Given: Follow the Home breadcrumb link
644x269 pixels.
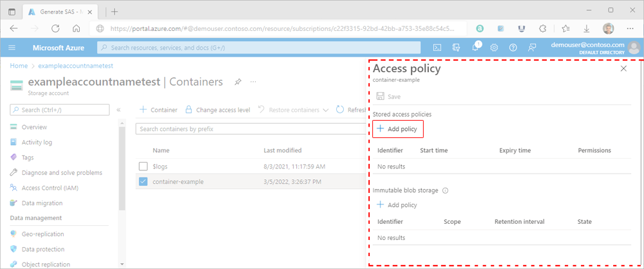Looking at the screenshot, I should click(x=19, y=66).
